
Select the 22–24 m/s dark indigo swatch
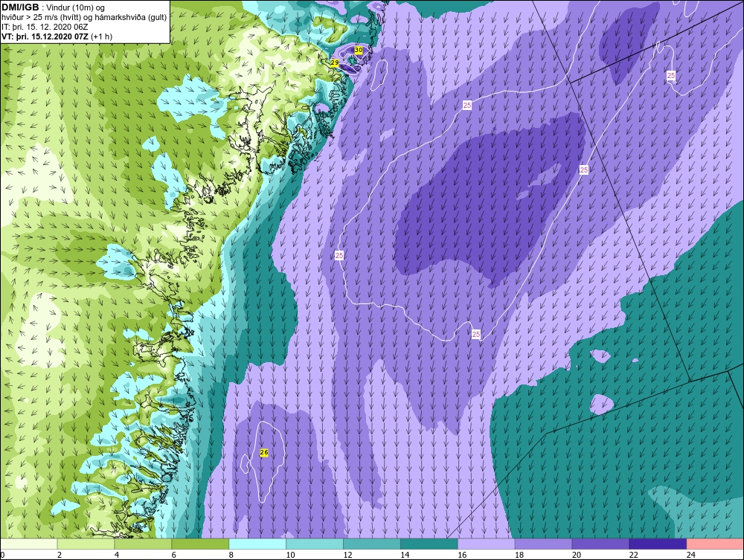click(658, 544)
